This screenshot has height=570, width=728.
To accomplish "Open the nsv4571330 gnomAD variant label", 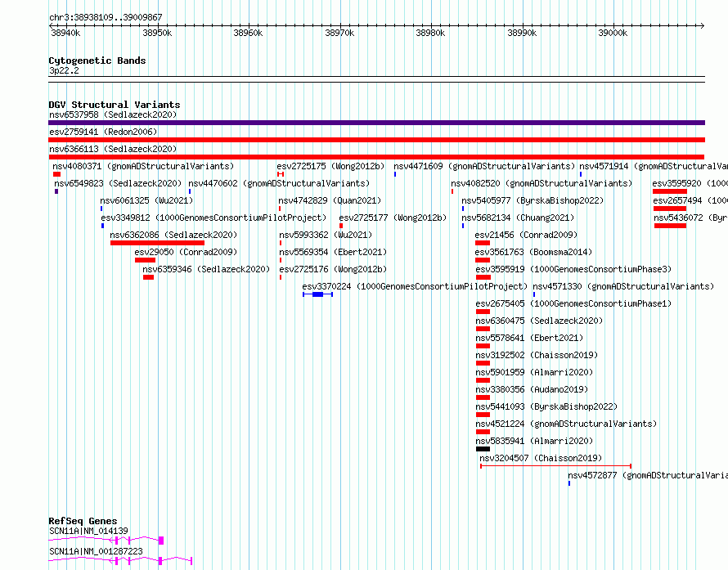I will [623, 286].
